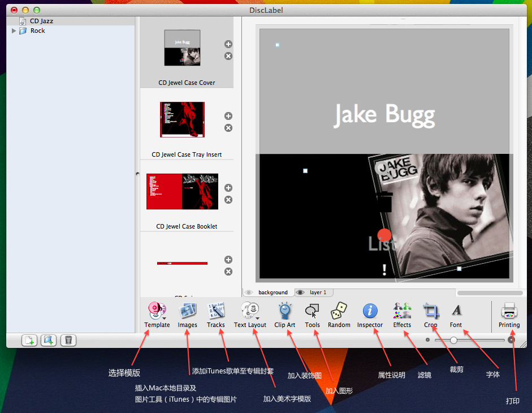Viewport: 532px width, 413px height.
Task: Click the zoom in large dot
Action: (x=511, y=339)
